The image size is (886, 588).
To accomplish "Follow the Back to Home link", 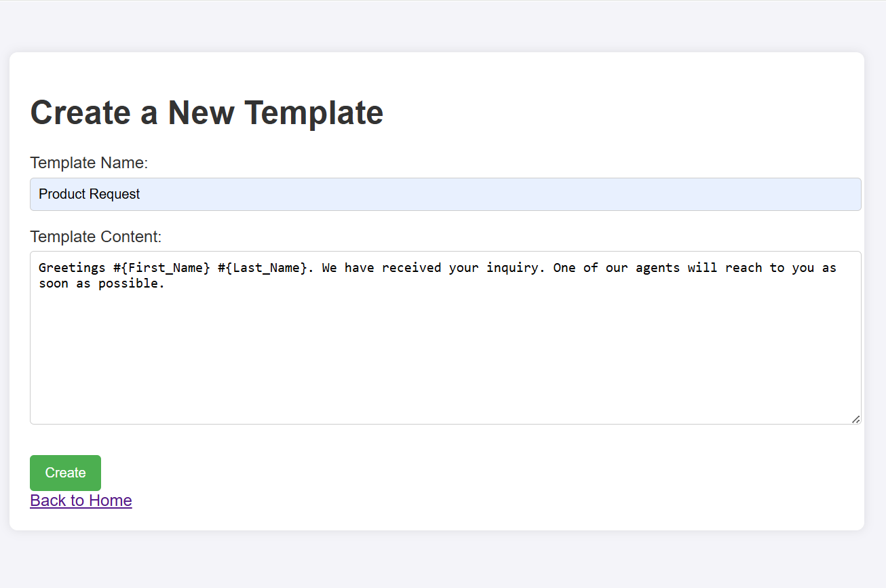I will [x=81, y=501].
